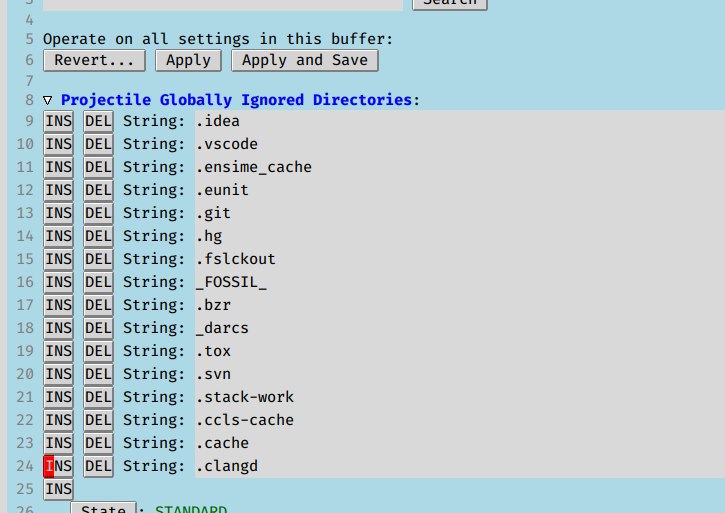Edit the .ensime_cache string field

460,167
